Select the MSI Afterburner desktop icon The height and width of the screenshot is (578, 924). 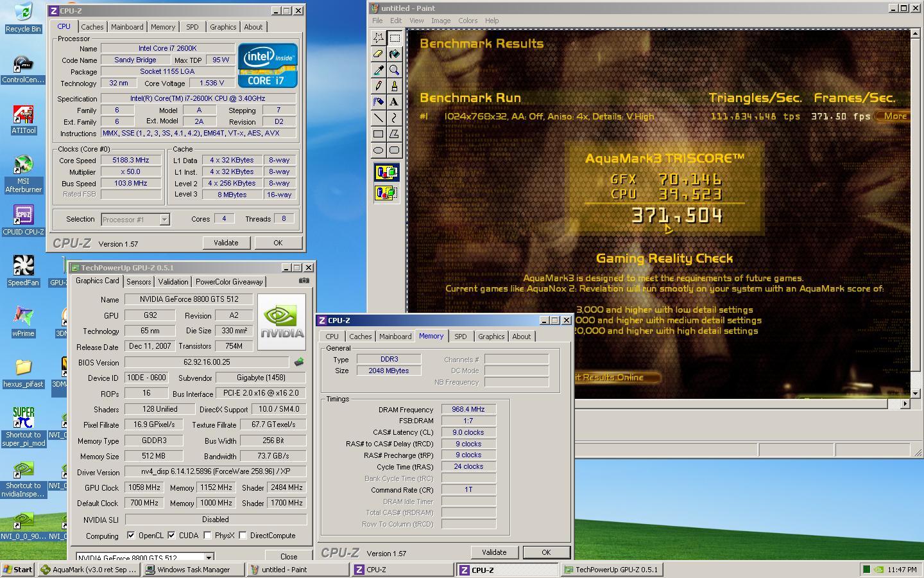click(23, 173)
